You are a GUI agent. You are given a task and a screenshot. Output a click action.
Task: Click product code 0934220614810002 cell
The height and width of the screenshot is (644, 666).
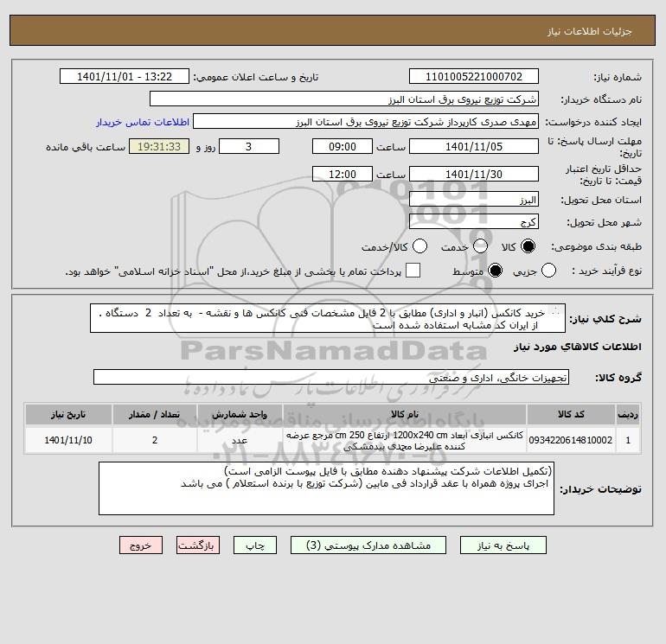click(571, 440)
